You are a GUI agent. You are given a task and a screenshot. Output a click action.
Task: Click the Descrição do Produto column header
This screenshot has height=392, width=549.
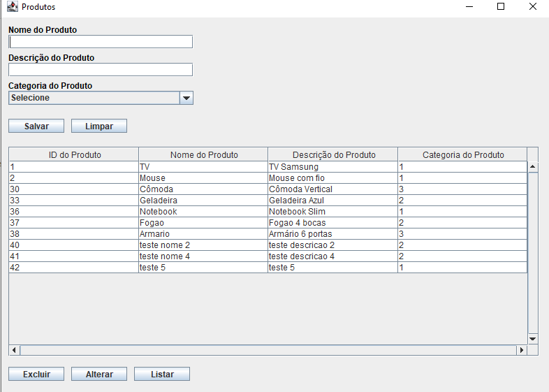(333, 154)
